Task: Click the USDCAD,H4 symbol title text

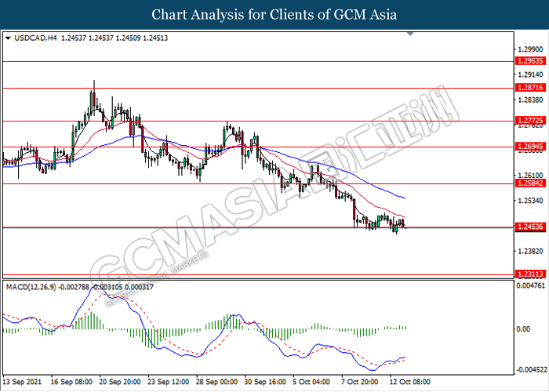Action: pos(35,38)
